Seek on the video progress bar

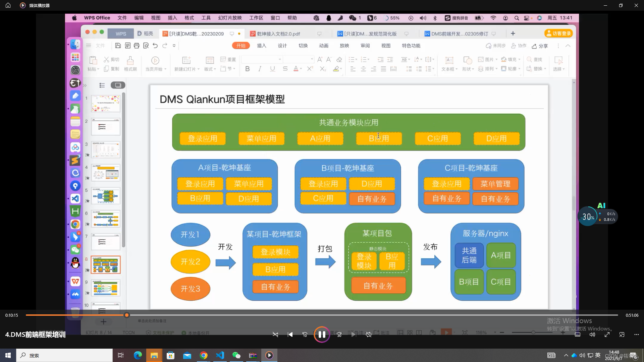(322, 315)
